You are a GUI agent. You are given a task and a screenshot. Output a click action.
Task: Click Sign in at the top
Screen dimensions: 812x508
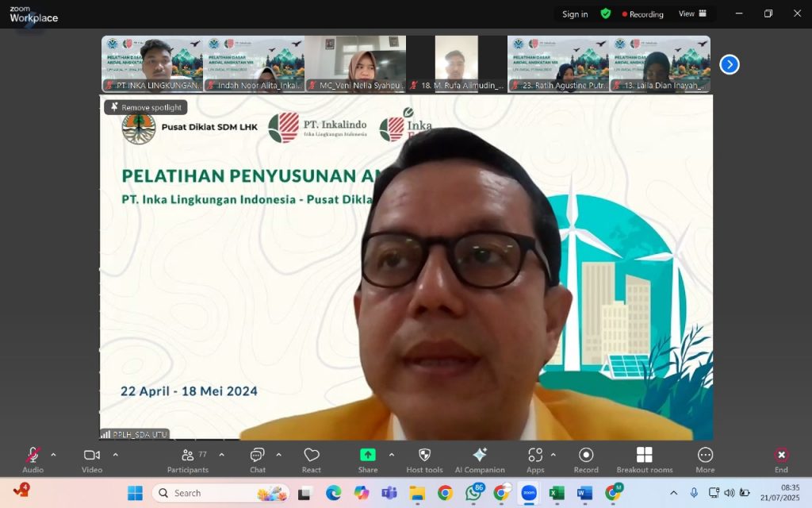coord(575,14)
